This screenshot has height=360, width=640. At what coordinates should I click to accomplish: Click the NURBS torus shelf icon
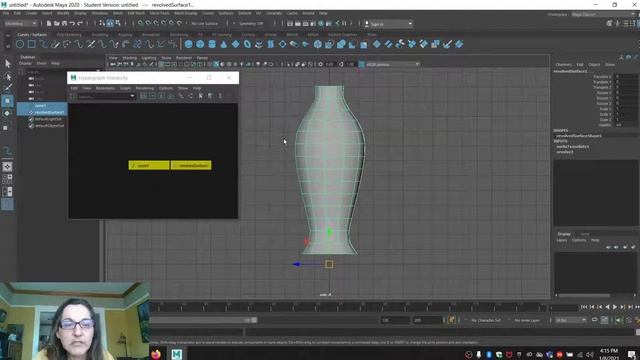pos(247,44)
